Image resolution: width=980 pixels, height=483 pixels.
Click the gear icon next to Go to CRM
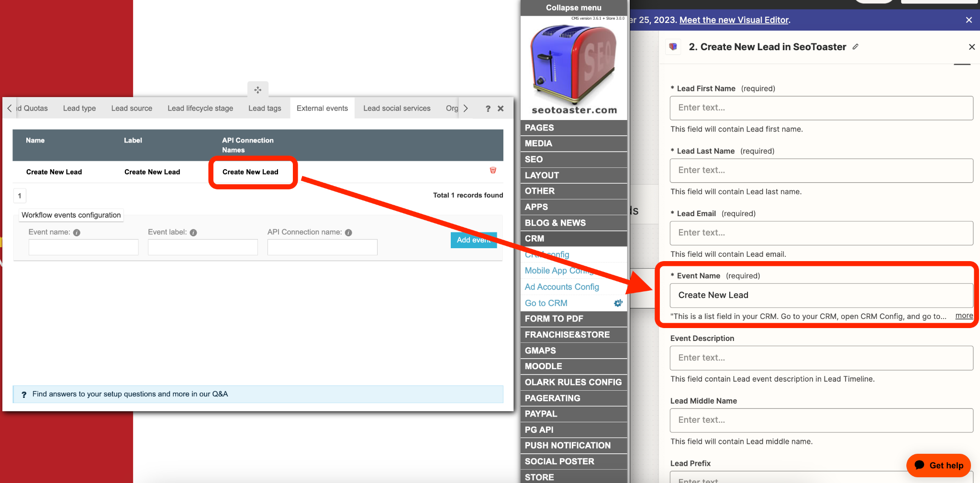click(618, 303)
